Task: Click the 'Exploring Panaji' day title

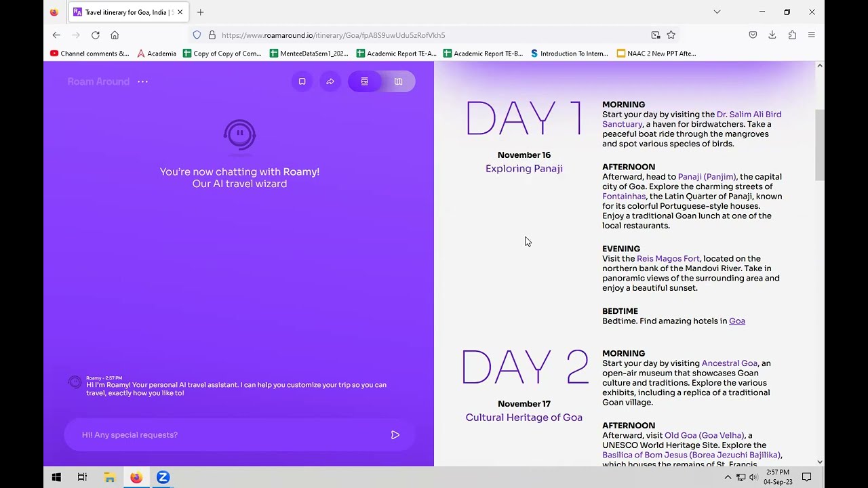Action: point(524,169)
